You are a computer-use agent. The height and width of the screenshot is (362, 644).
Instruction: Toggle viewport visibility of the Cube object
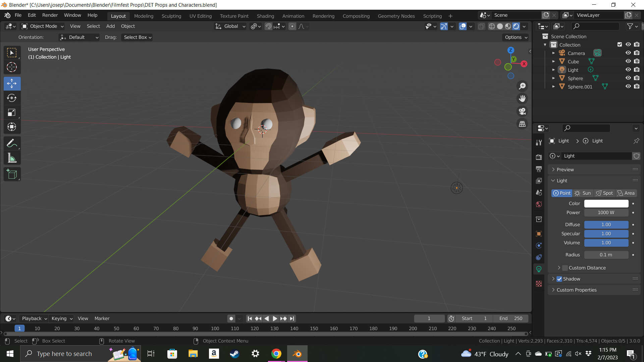(x=628, y=61)
